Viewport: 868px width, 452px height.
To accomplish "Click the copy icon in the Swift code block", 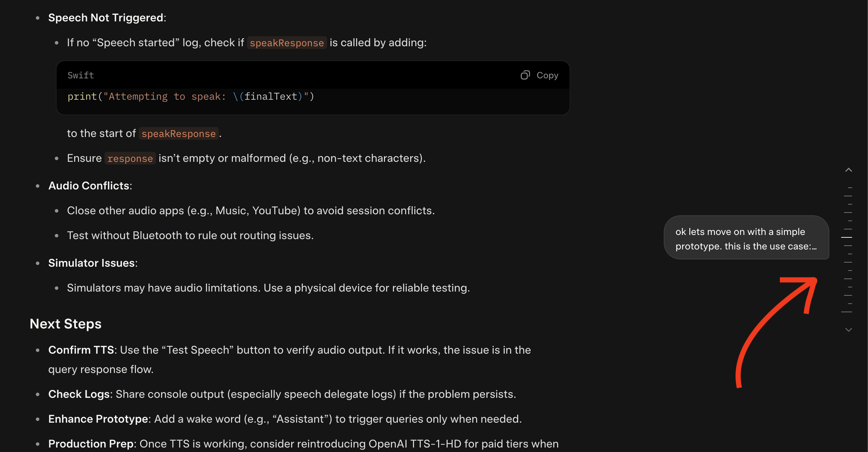I will (x=525, y=75).
